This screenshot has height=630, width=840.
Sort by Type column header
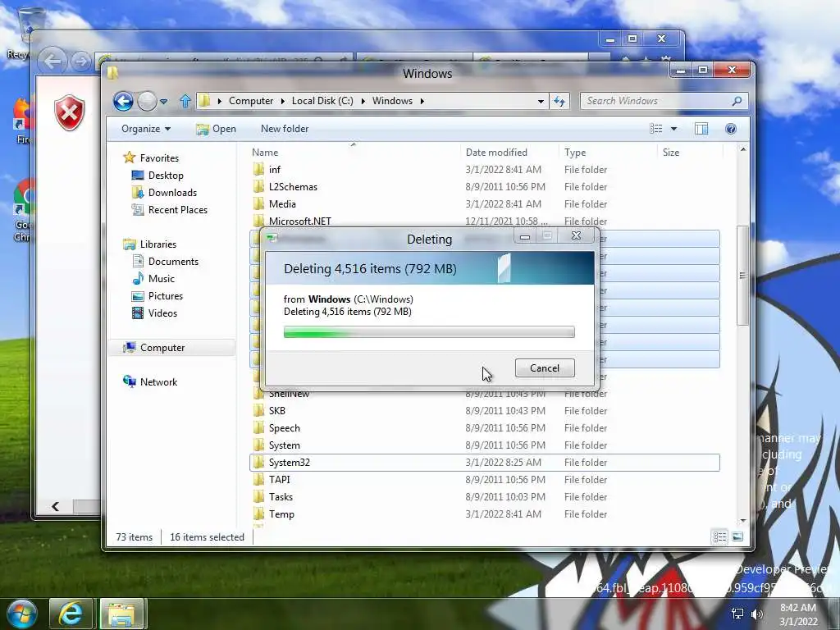608,152
